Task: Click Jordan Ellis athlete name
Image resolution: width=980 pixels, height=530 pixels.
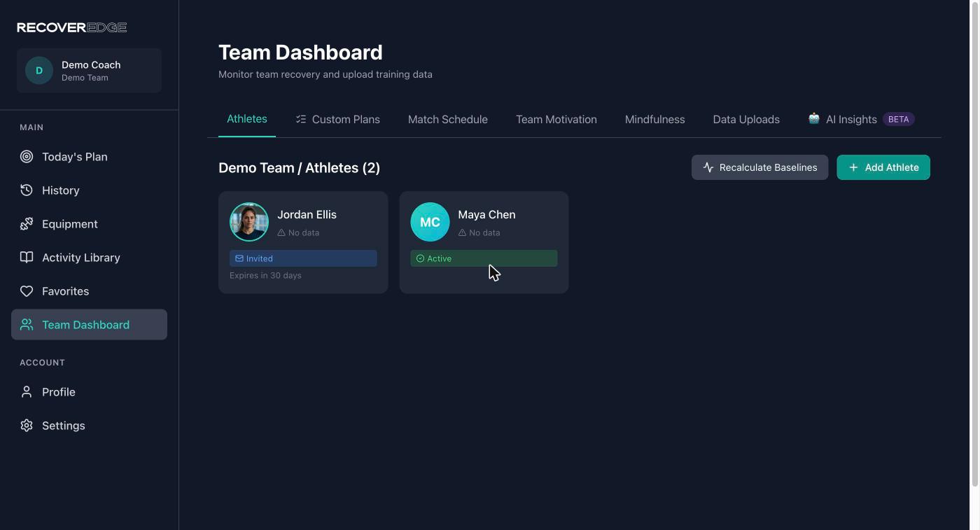Action: coord(307,215)
